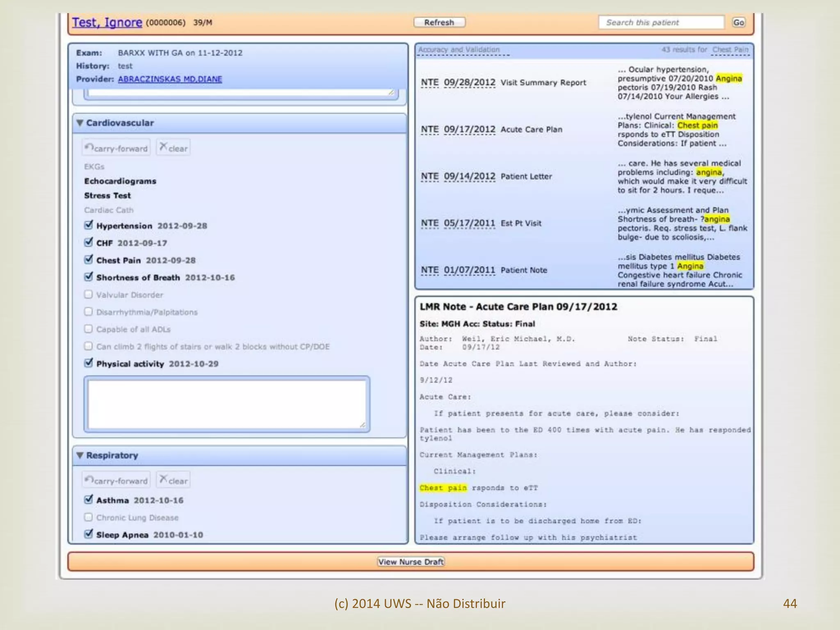This screenshot has width=840, height=630.
Task: Open the Echocardiograms item
Action: tap(120, 181)
